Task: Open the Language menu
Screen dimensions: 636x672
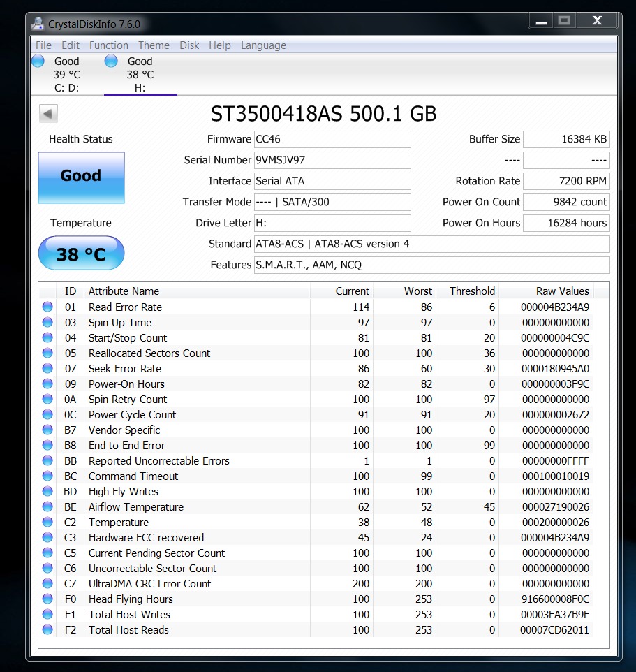Action: (263, 45)
